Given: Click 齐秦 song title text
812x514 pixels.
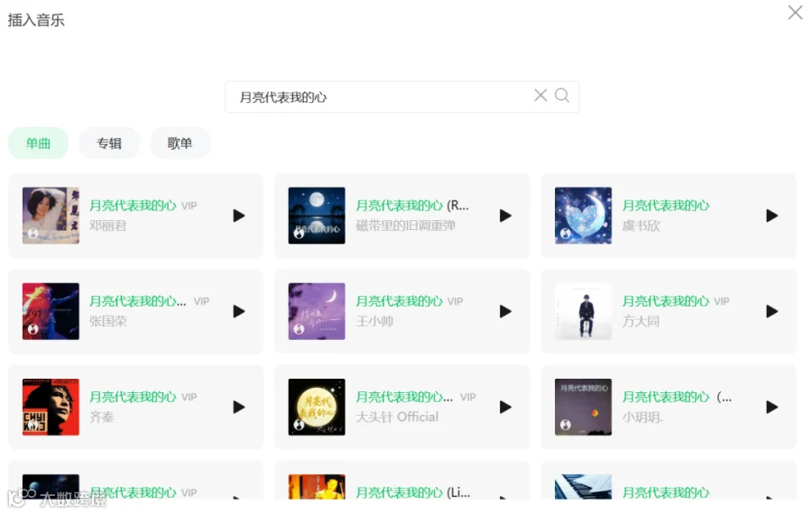Looking at the screenshot, I should (x=133, y=397).
